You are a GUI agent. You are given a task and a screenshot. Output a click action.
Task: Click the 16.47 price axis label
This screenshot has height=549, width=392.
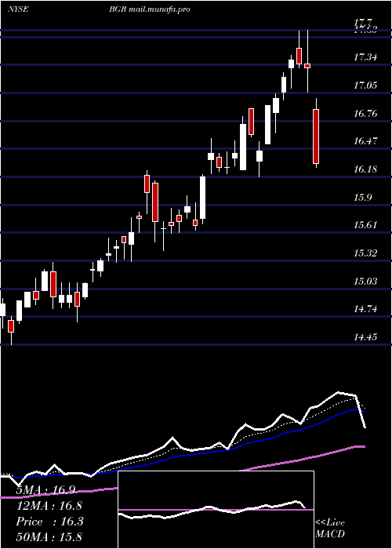click(x=365, y=141)
